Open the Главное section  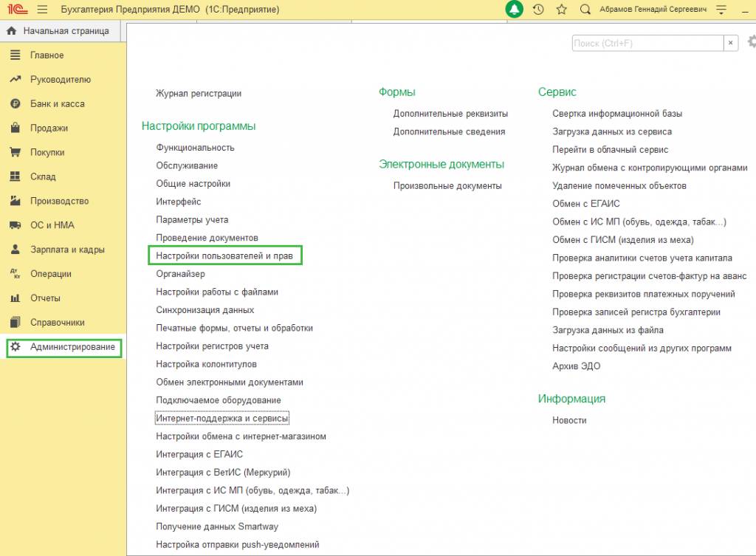tap(47, 55)
